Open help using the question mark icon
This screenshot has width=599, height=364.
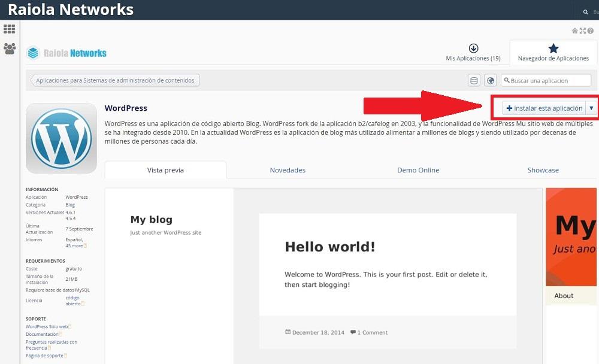[591, 29]
